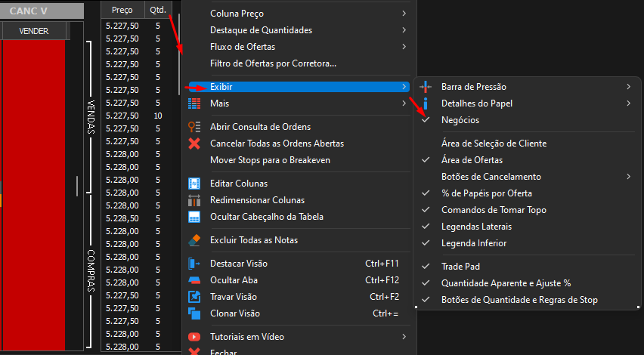This screenshot has width=644, height=355.
Task: Click the Abrir Consulta de Ordens icon
Action: click(194, 127)
